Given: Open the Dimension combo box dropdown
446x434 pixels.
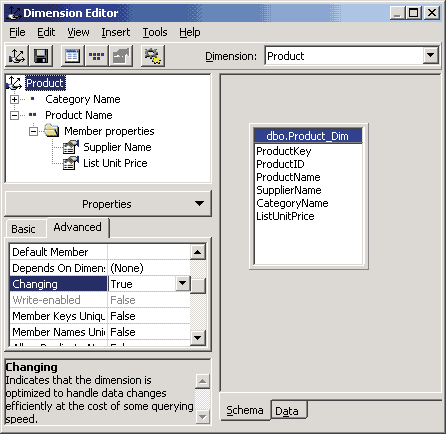Looking at the screenshot, I should coord(430,56).
